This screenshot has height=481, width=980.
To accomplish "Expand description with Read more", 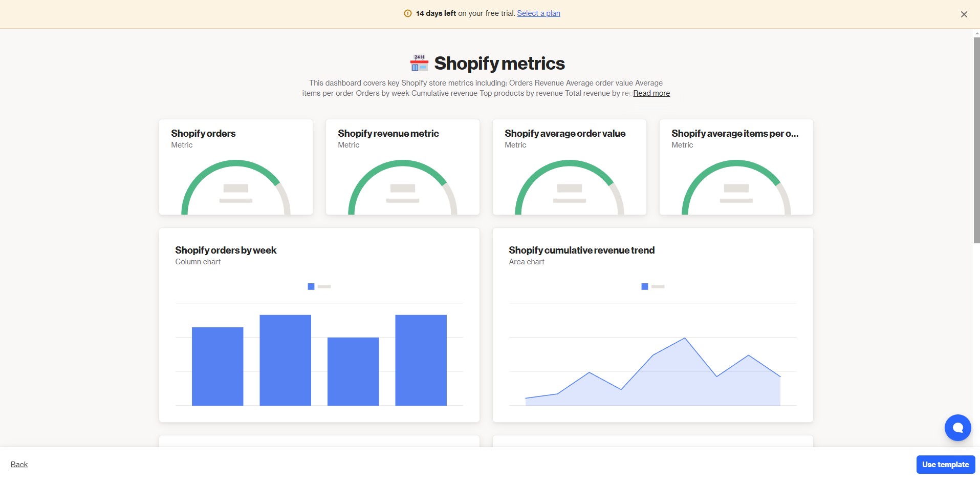I will point(651,93).
